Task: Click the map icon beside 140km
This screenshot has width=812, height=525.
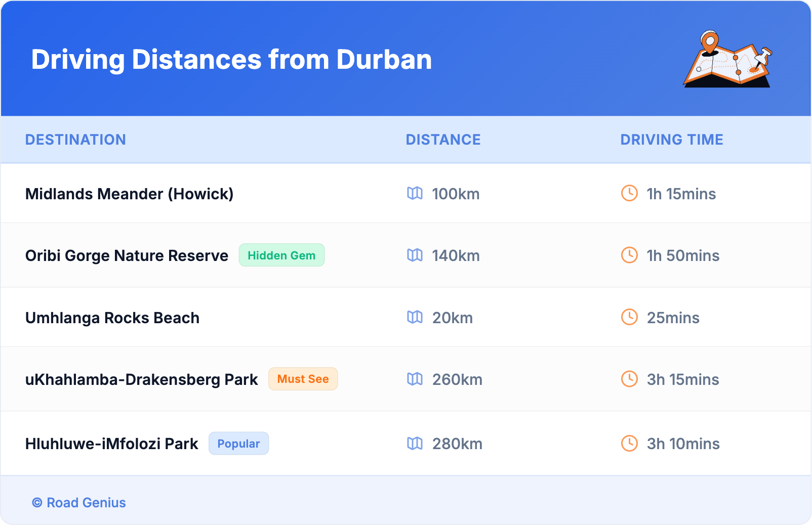Action: [x=415, y=255]
